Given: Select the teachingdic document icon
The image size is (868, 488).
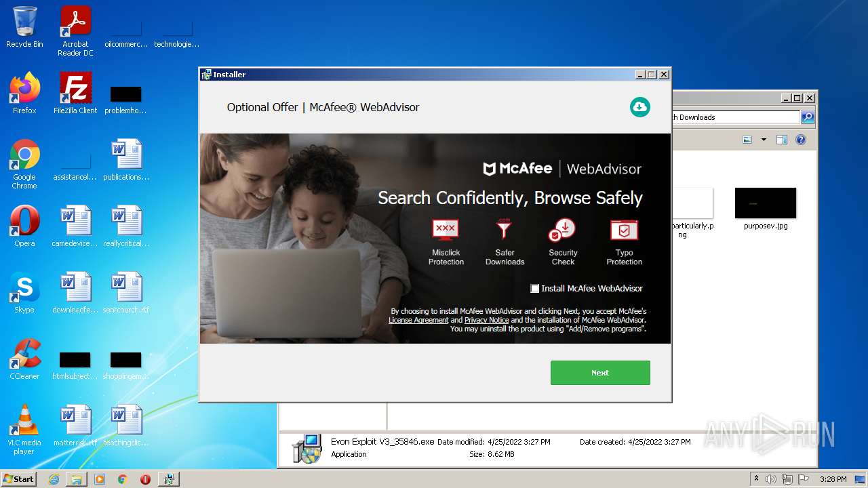Looking at the screenshot, I should 126,425.
